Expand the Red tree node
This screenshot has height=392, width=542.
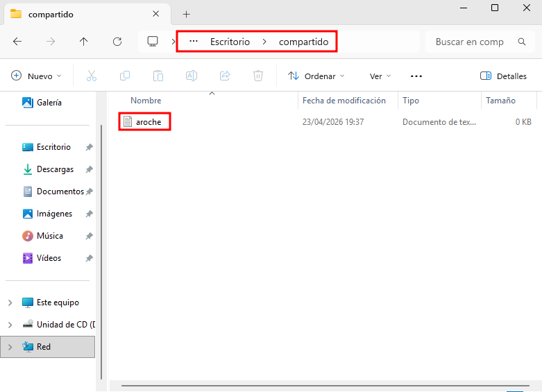pos(10,347)
